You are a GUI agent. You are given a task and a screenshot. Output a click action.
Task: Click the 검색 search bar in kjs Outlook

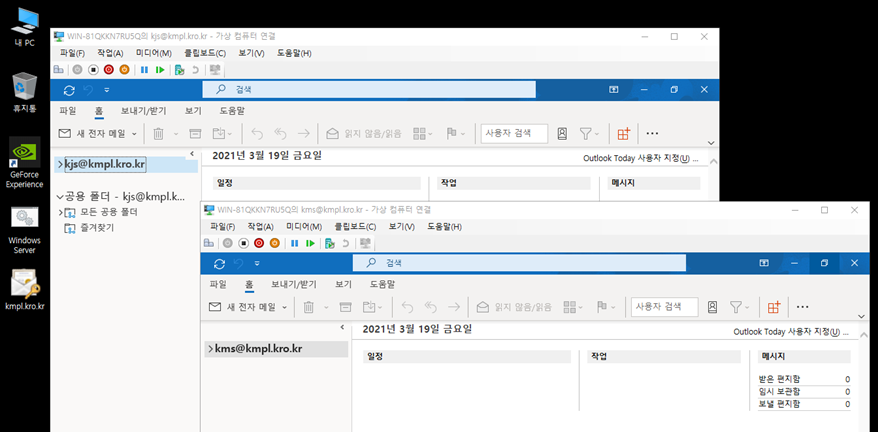click(369, 90)
